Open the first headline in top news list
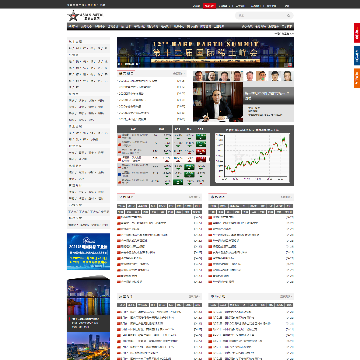The image size is (360, 360). [137, 81]
